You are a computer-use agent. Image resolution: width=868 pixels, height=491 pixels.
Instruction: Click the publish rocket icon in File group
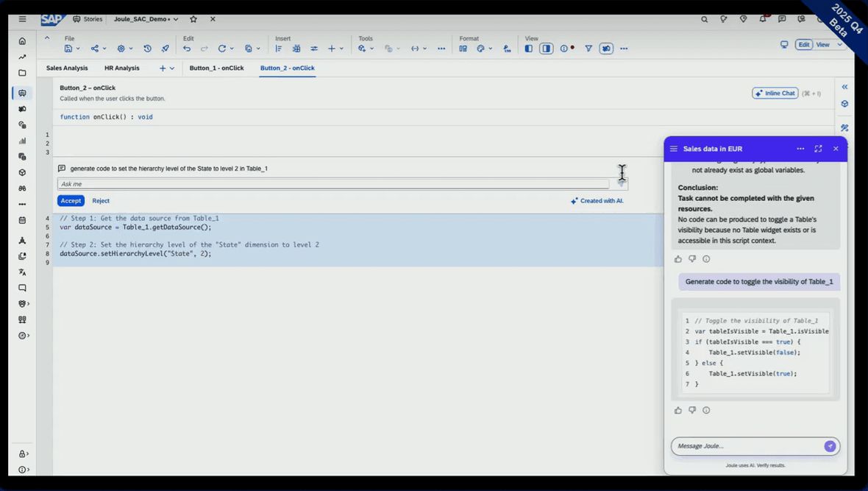[x=165, y=49]
